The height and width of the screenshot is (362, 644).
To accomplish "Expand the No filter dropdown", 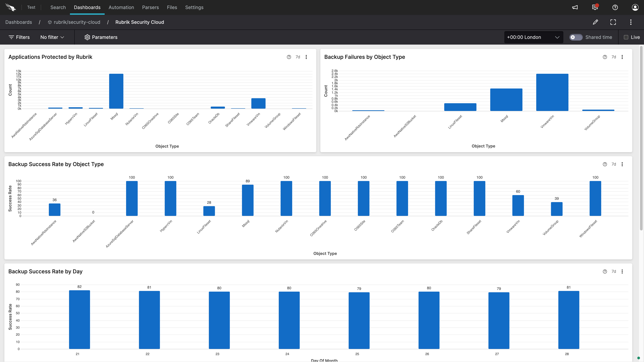I will click(52, 37).
